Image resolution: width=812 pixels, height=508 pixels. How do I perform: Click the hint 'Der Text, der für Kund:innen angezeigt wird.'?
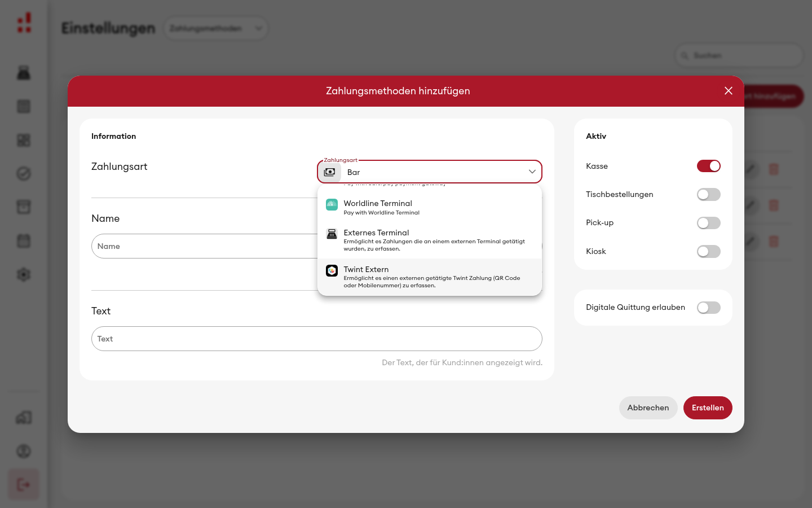click(x=462, y=362)
